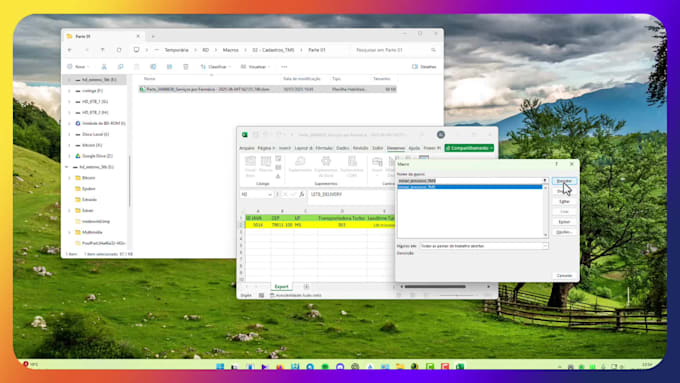Expand the HD_8TB_1 (G:) drive node
This screenshot has width=680, height=383.
[x=69, y=101]
